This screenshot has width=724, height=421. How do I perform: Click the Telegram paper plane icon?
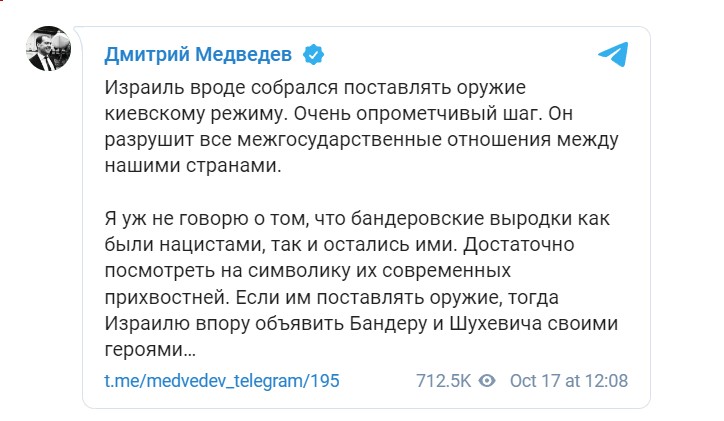coord(613,54)
